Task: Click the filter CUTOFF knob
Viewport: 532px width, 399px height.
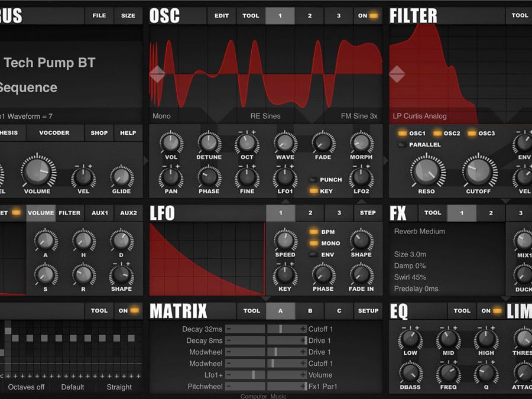Action: click(479, 171)
